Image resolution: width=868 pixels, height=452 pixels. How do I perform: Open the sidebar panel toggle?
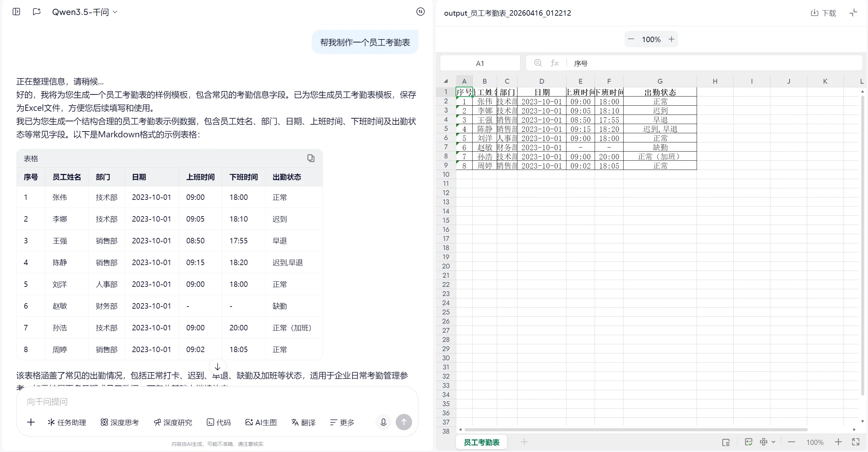[16, 12]
